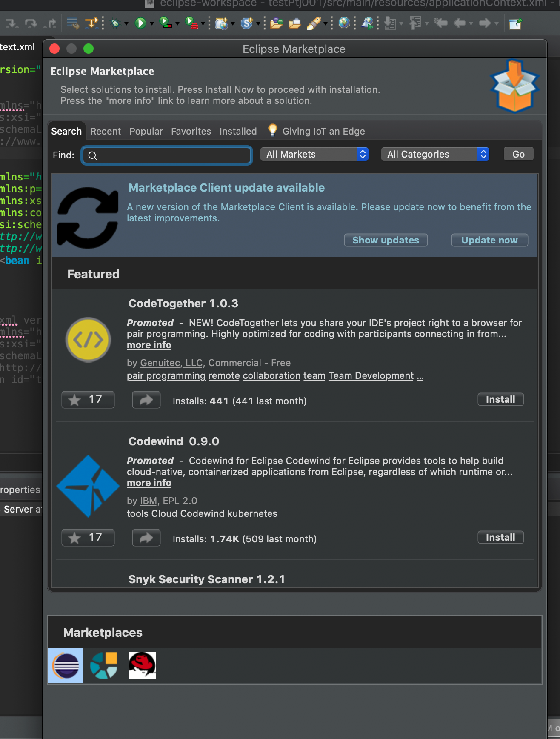Click the Debug bug icon

pyautogui.click(x=115, y=23)
